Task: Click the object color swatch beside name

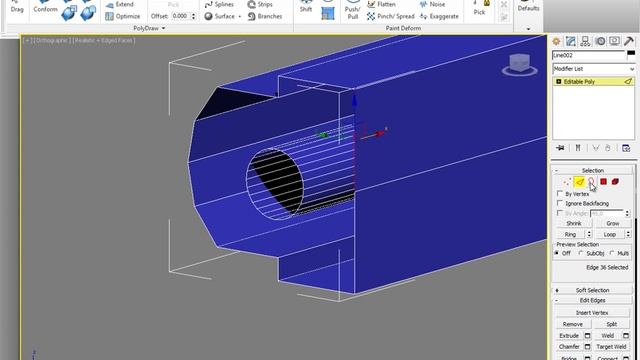Action: click(x=631, y=54)
